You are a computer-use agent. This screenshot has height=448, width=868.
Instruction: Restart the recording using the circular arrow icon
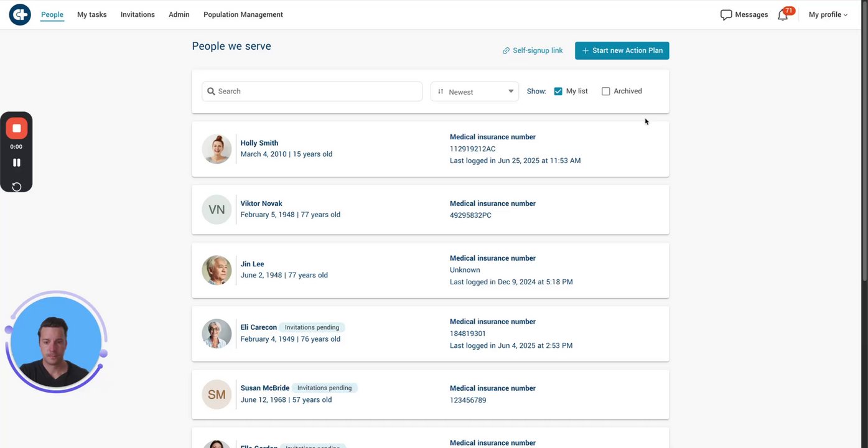point(17,187)
